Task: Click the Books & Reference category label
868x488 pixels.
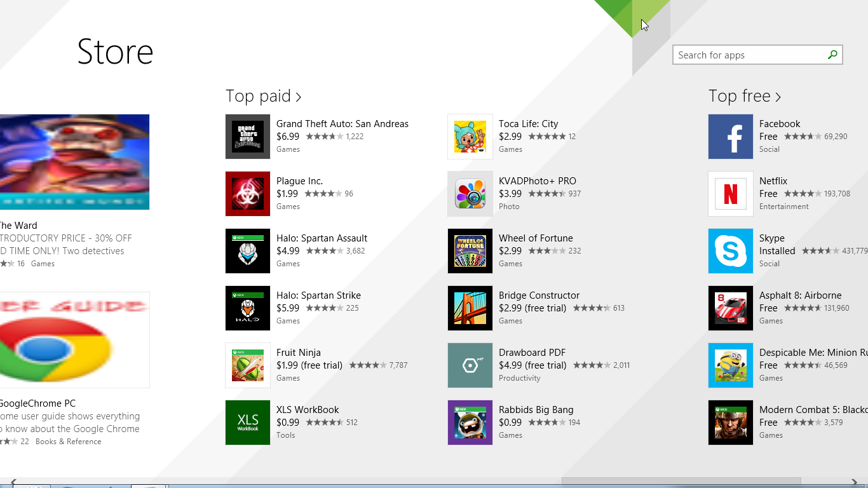Action: click(69, 442)
